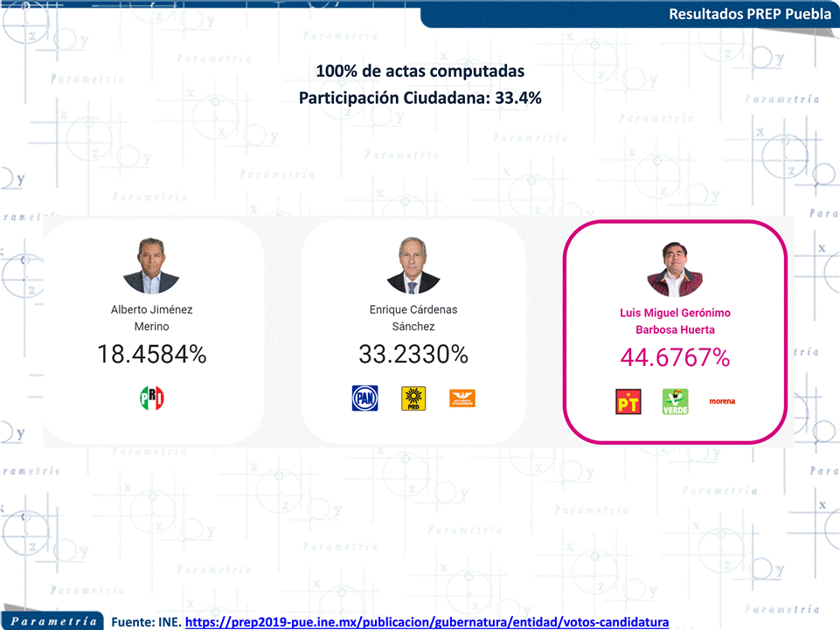Click the morena party logo
The image size is (840, 630).
722,401
